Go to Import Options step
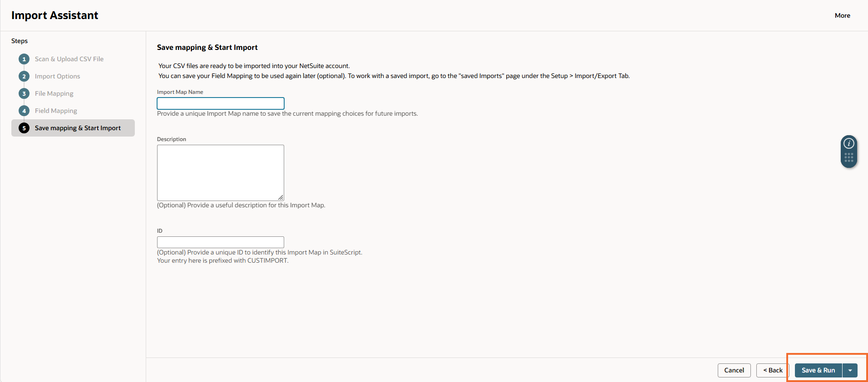This screenshot has height=382, width=868. (57, 76)
